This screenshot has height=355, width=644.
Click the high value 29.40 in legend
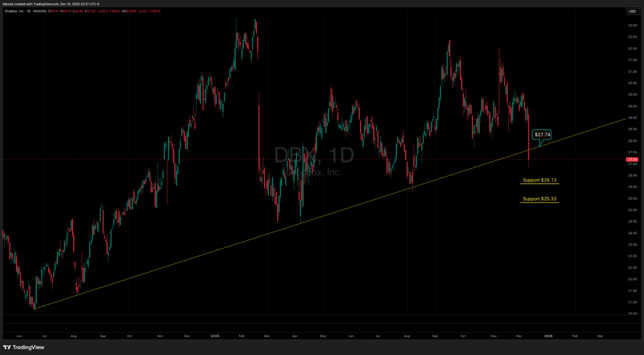pos(66,11)
